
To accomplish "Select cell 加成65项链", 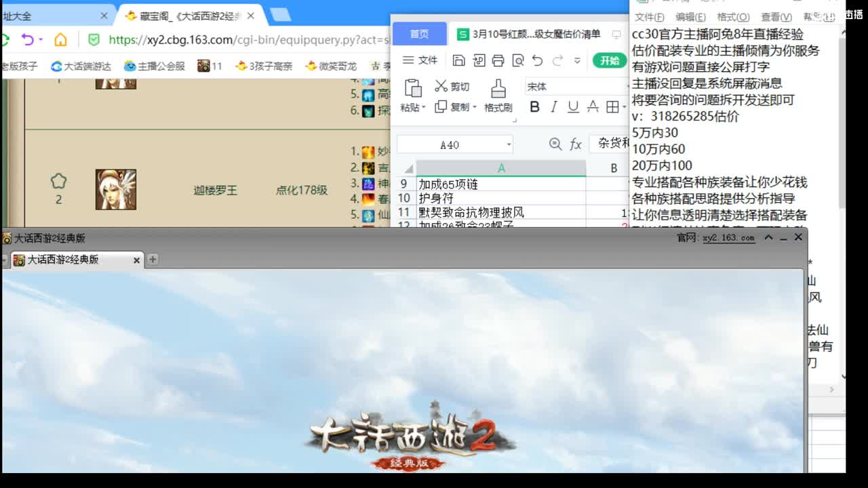I will point(501,184).
